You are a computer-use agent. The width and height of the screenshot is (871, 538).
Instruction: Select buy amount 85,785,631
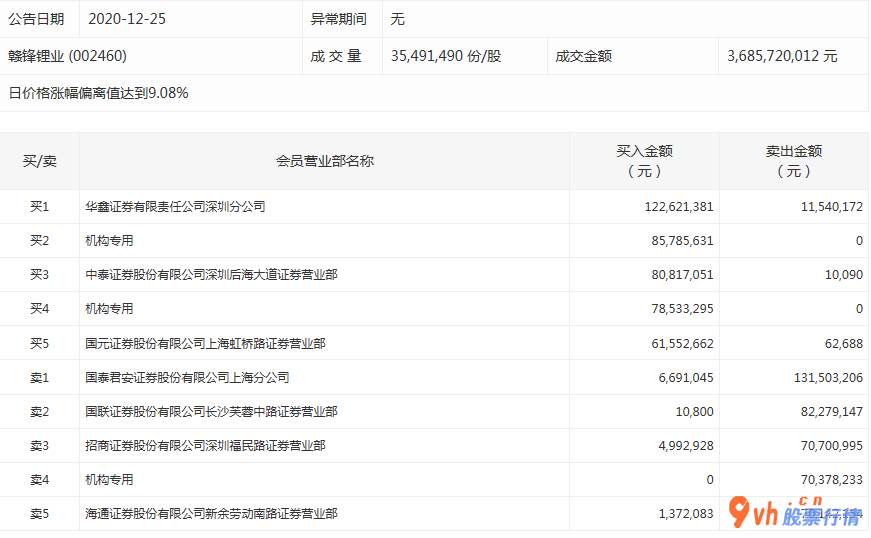pos(682,240)
